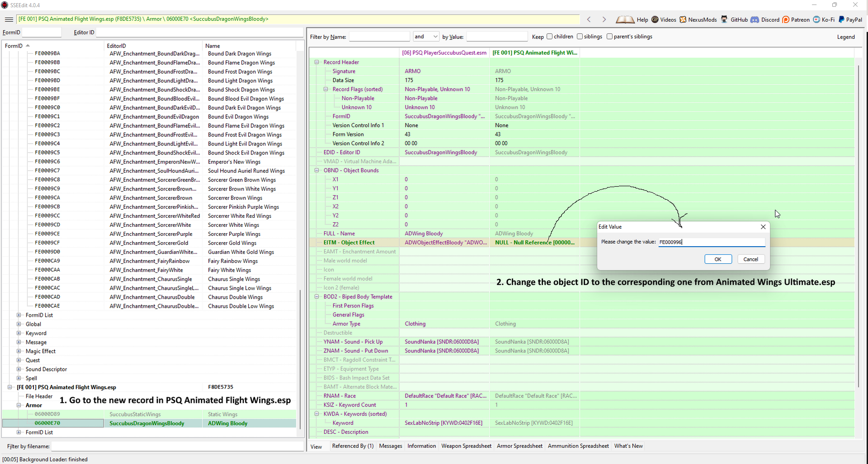Open the hamburger main menu
The width and height of the screenshot is (868, 464).
click(x=9, y=19)
